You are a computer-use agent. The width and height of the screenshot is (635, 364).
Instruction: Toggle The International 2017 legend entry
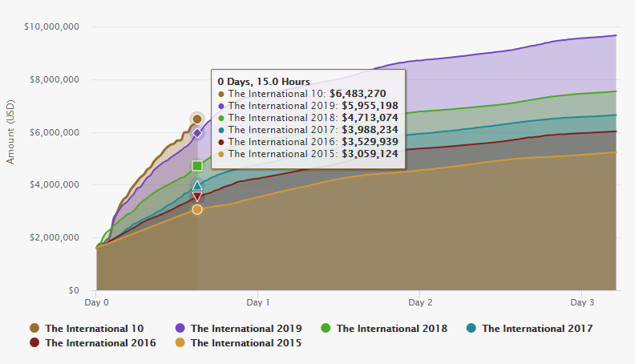[x=529, y=329]
